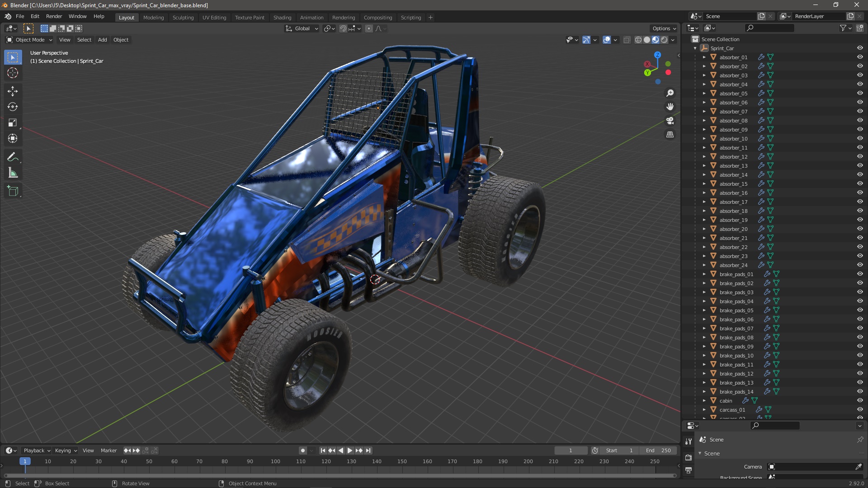Click the Z axis on navigation gizmo
Screen dimensions: 868x488
657,55
